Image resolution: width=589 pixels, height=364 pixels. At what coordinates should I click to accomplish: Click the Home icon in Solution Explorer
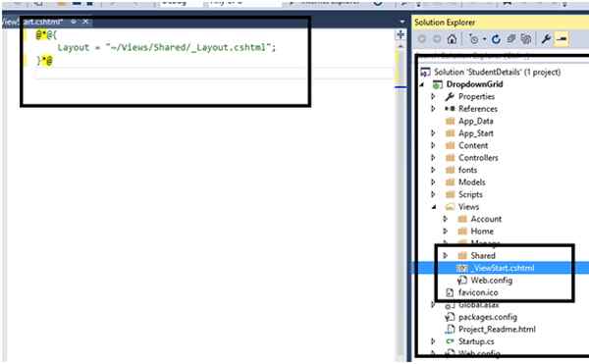click(x=452, y=39)
